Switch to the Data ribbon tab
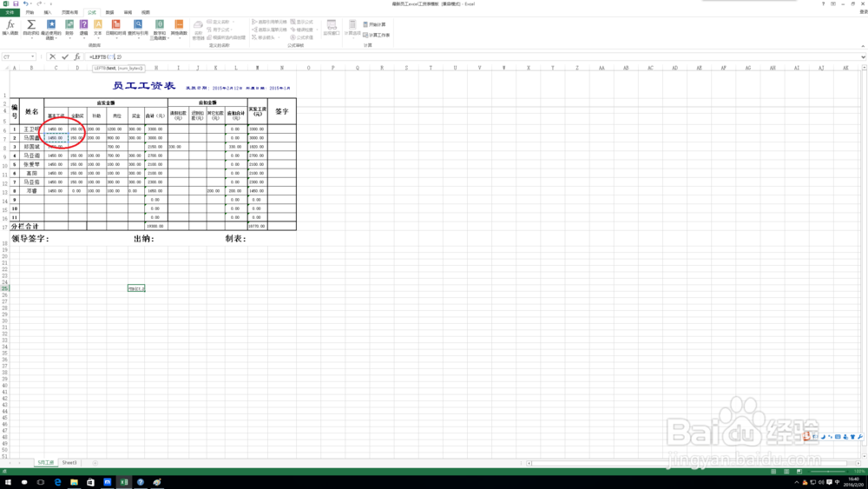Viewport: 868px width, 489px height. coord(109,12)
